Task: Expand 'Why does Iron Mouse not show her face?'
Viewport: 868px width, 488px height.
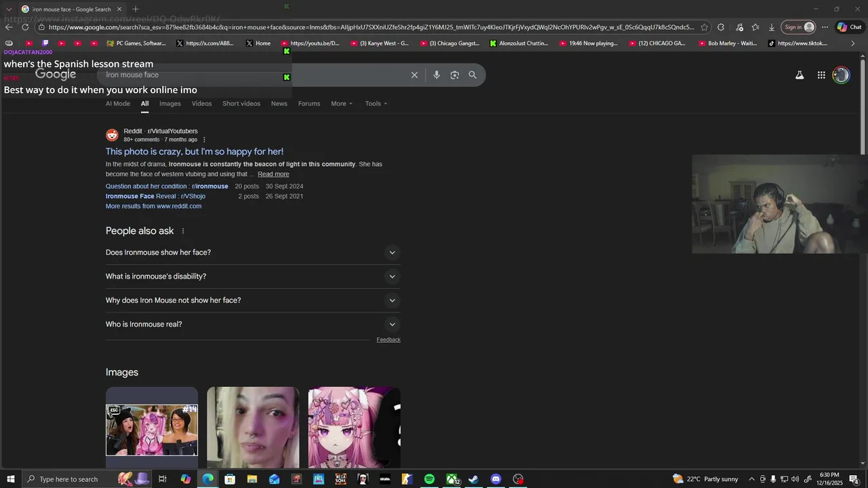Action: pyautogui.click(x=253, y=300)
